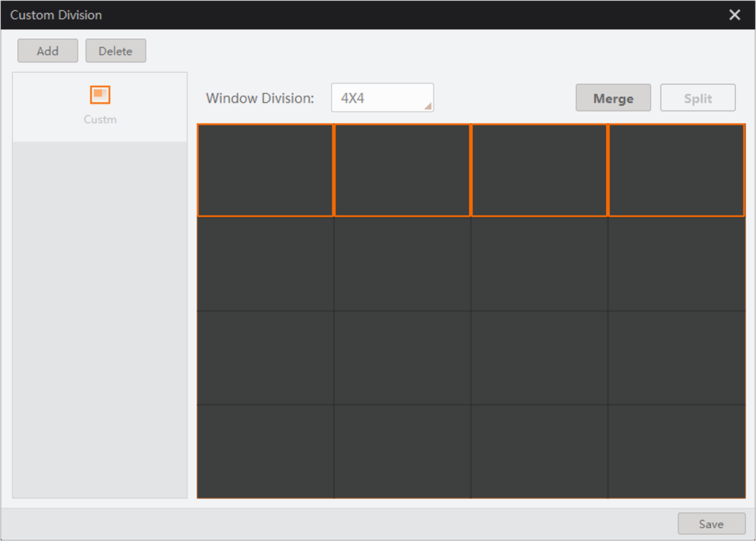Select the second highlighted cell in top row

(402, 170)
